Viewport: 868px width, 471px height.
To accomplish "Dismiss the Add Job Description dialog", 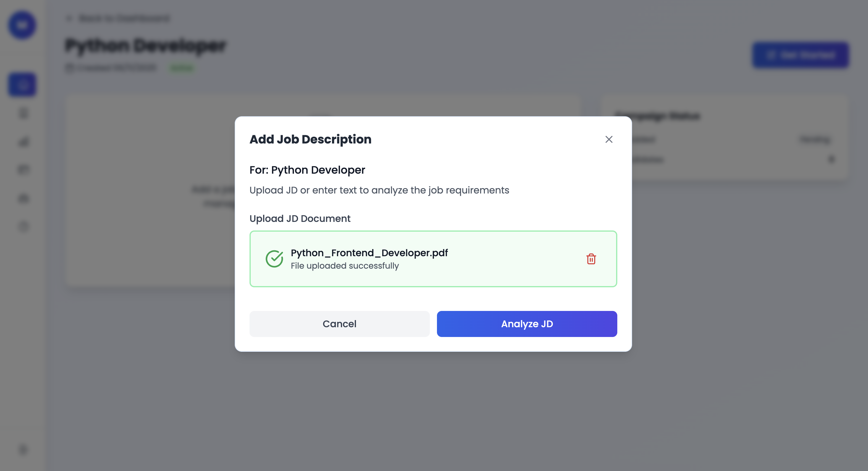I will click(609, 139).
